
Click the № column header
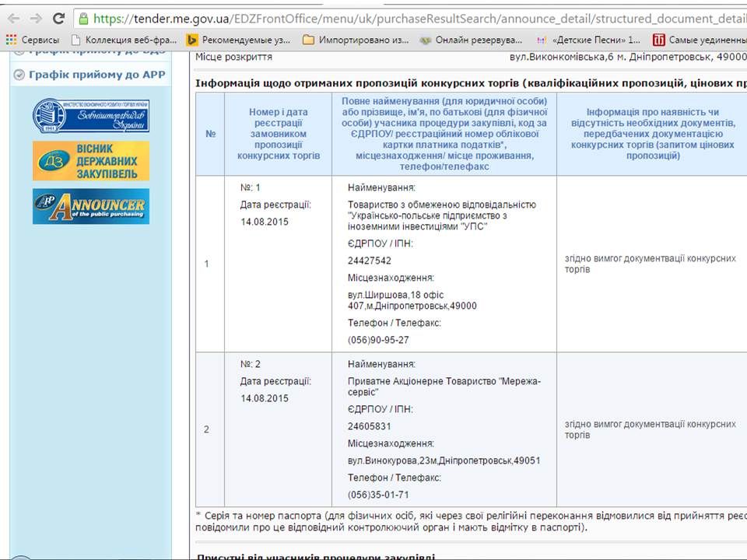click(210, 134)
